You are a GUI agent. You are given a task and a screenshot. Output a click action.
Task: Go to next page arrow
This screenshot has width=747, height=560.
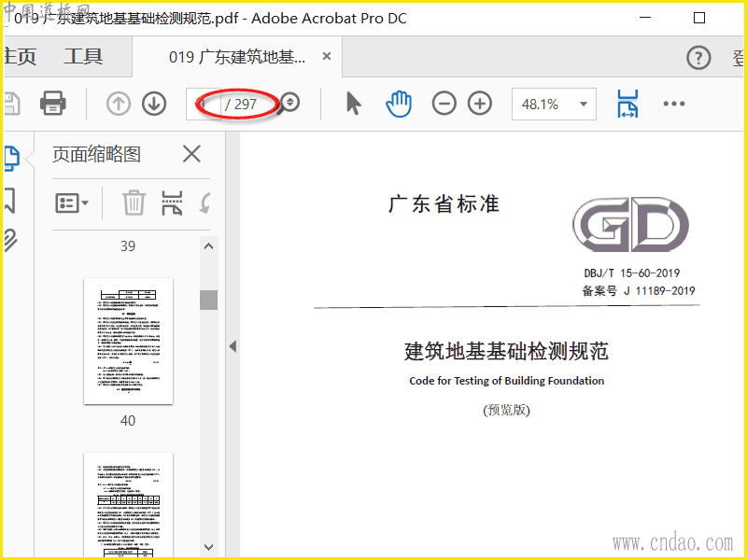[154, 104]
